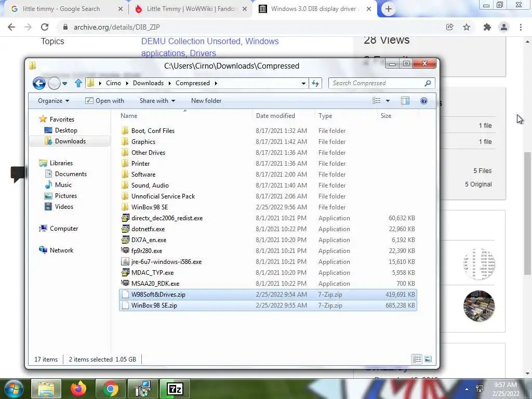The height and width of the screenshot is (399, 532).
Task: Select the Printer folder
Action: (268, 164)
